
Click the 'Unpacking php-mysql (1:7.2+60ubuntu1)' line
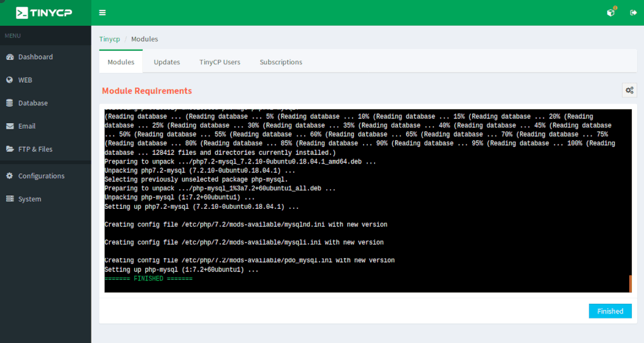pyautogui.click(x=180, y=197)
